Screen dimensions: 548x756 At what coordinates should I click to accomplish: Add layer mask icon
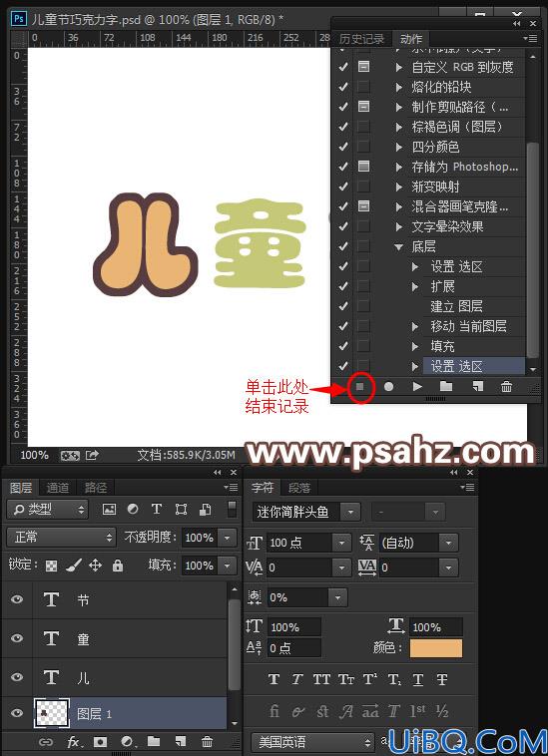click(101, 741)
